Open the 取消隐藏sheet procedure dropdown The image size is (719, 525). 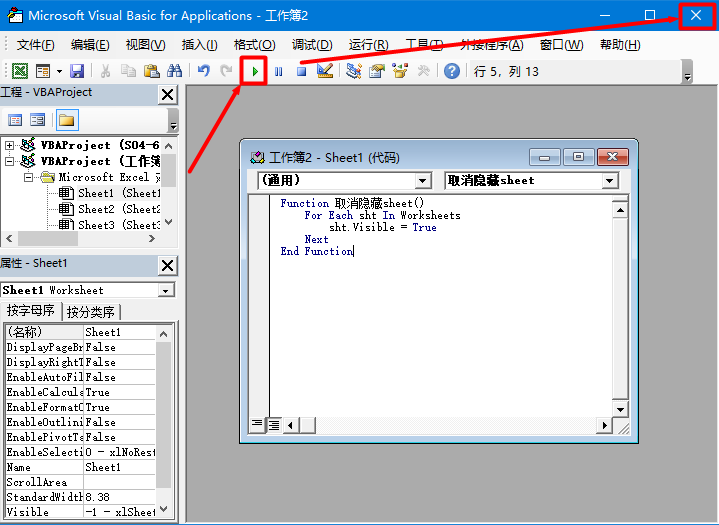pyautogui.click(x=609, y=181)
